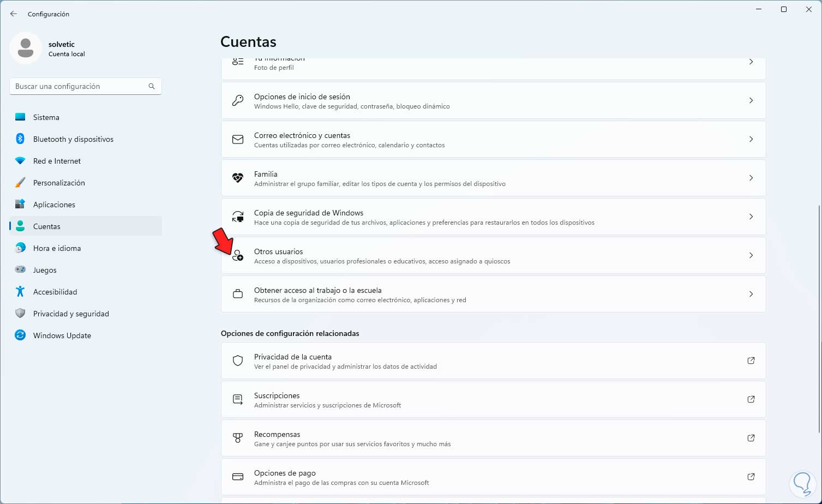Click the heart icon for Familia

click(238, 178)
